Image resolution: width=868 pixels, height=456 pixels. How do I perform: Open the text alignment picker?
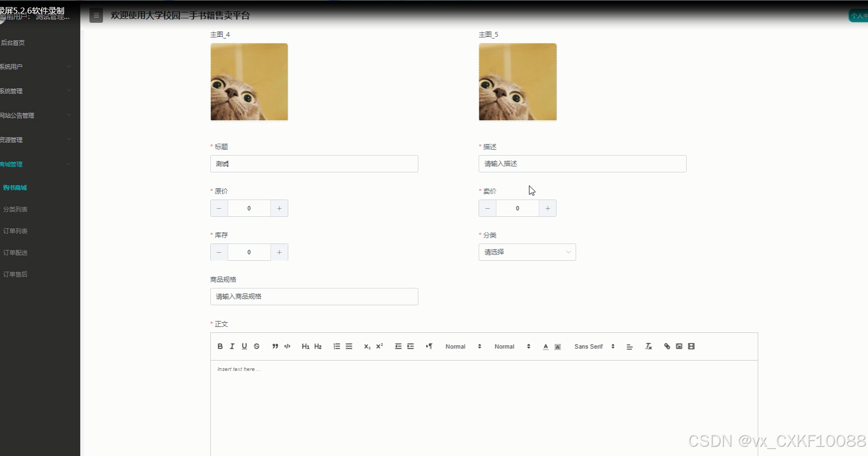click(x=630, y=346)
